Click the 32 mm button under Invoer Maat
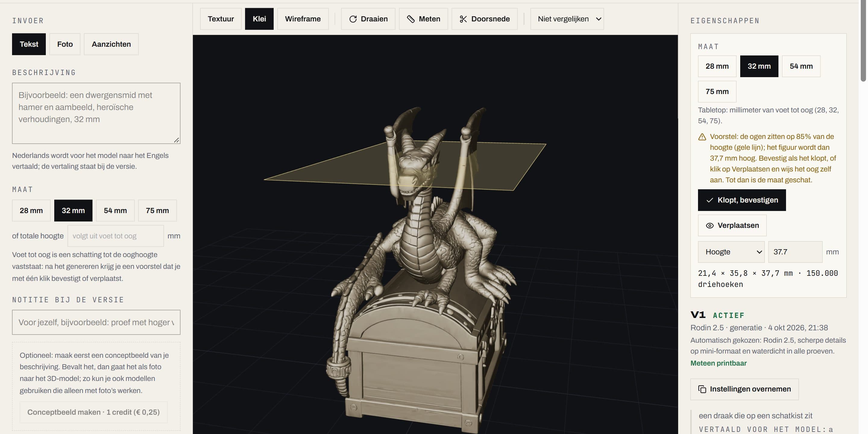 [73, 211]
